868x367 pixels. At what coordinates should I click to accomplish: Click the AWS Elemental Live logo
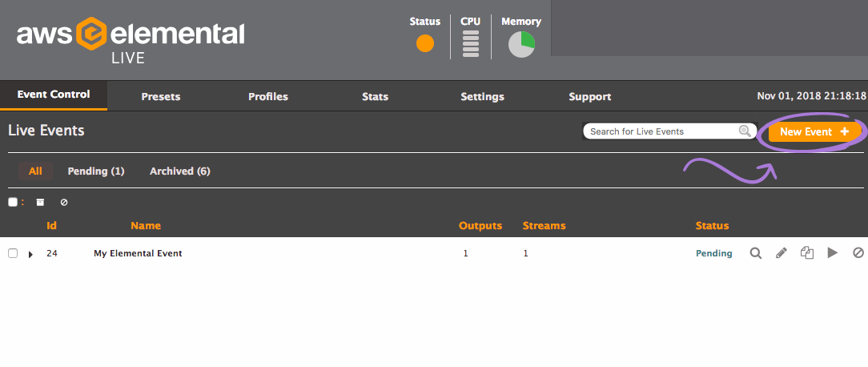coord(131,41)
